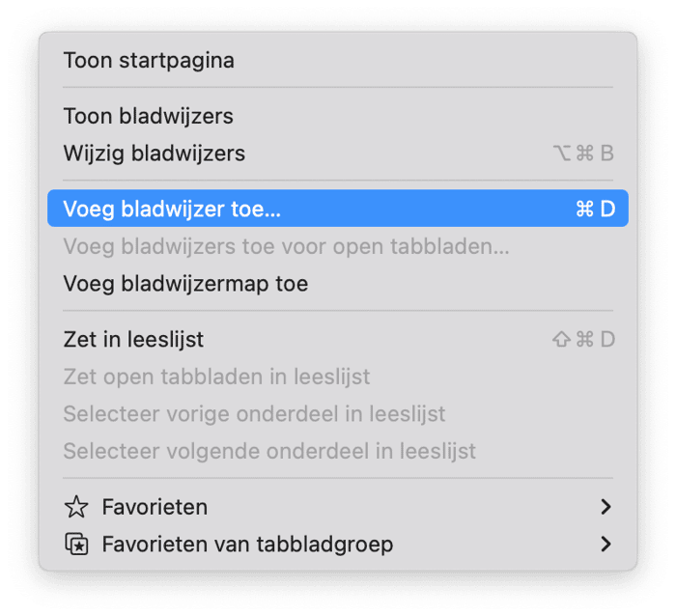
Task: Click the ⇧⌘D shortcut hint for leeslijst
Action: tap(583, 339)
